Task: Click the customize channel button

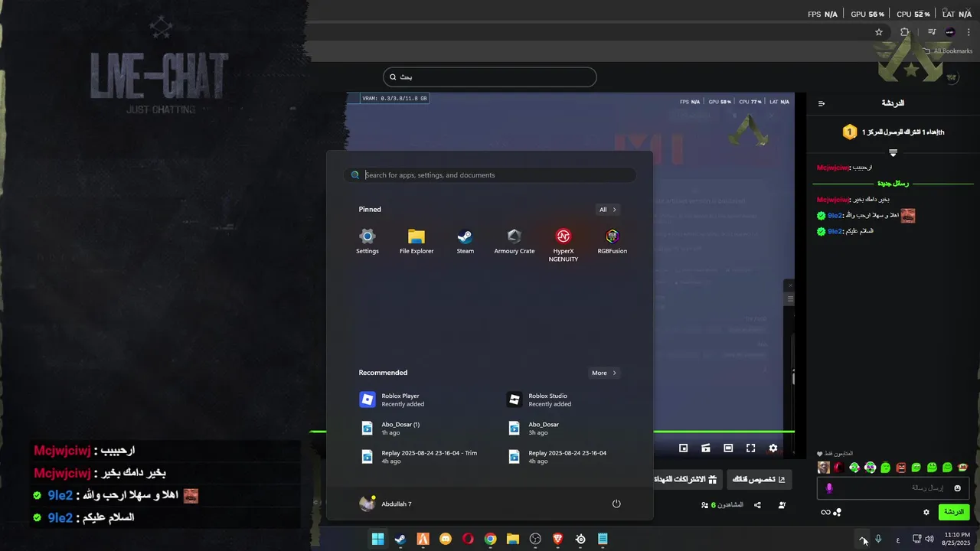Action: pos(759,480)
